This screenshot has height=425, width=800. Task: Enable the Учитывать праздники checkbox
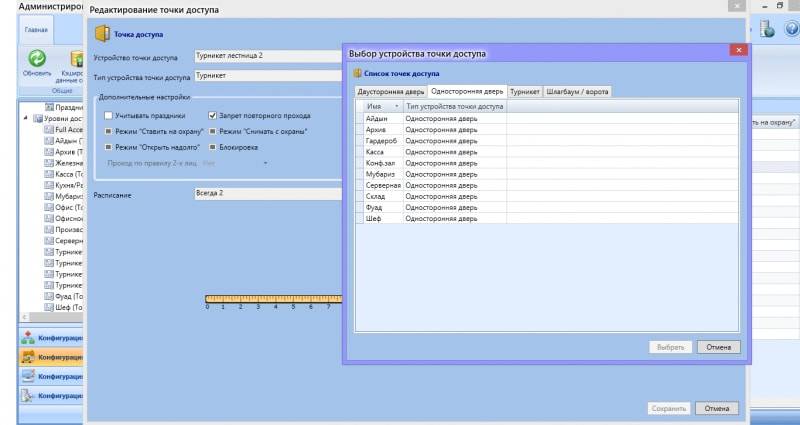tap(108, 116)
